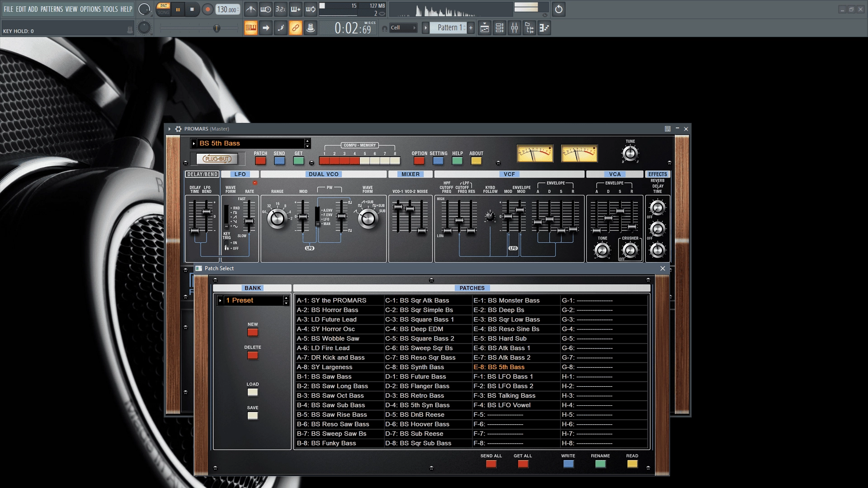
Task: Click the headphone icon near Cell
Action: pos(385,28)
